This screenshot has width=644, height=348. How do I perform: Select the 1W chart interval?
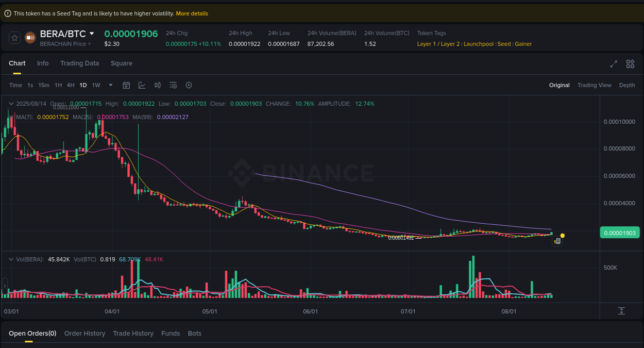(96, 85)
